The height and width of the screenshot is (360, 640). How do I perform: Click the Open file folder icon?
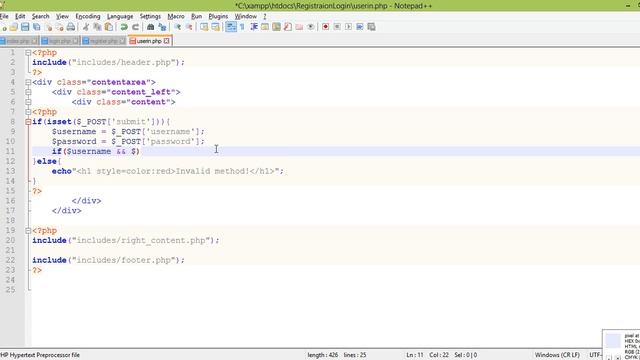coord(14,27)
